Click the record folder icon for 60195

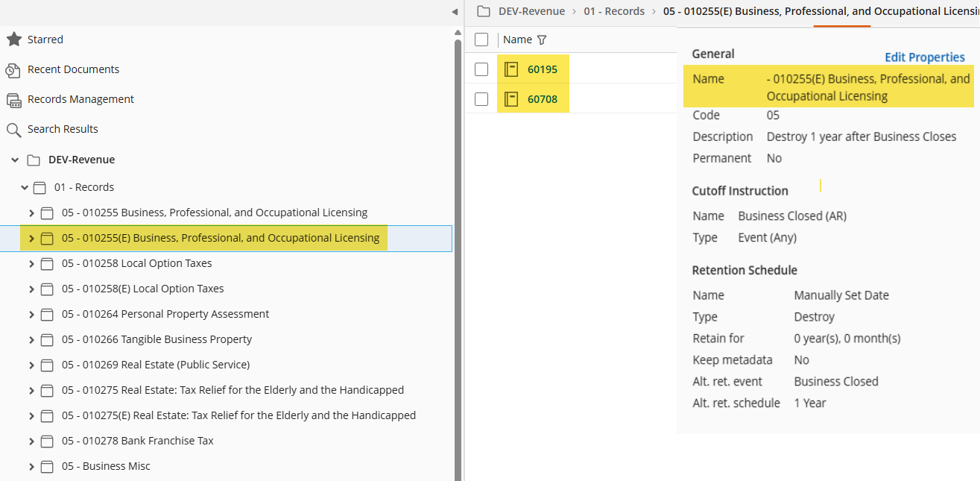pos(511,69)
